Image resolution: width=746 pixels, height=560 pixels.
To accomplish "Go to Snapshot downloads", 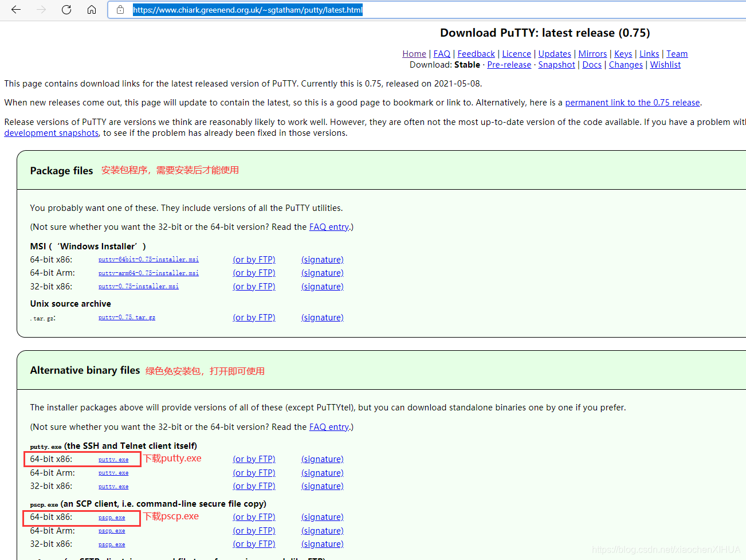I will (x=556, y=65).
